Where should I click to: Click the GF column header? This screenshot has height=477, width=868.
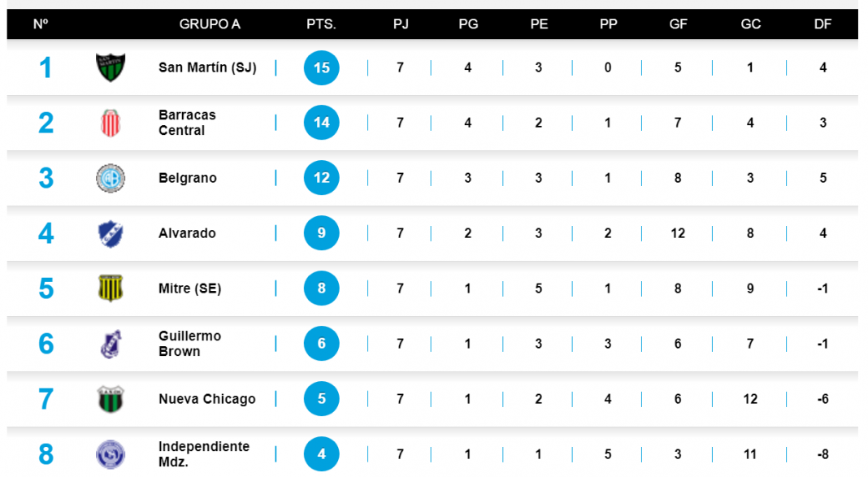point(678,24)
